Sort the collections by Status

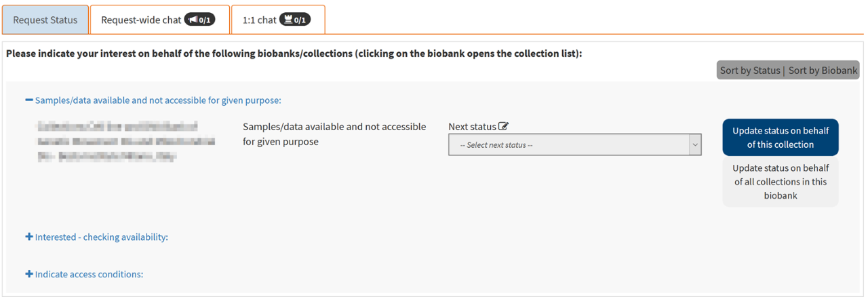pyautogui.click(x=750, y=71)
